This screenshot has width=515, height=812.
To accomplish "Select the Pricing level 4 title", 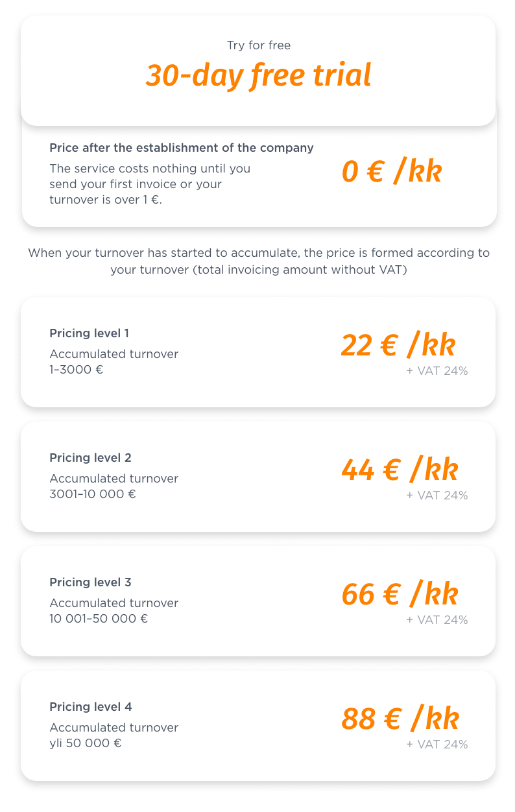I will tap(91, 707).
